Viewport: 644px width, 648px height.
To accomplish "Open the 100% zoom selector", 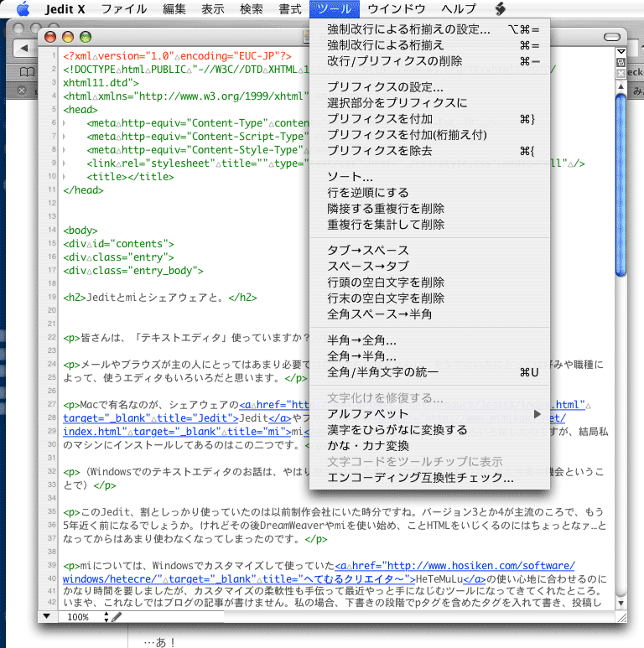I will click(88, 617).
